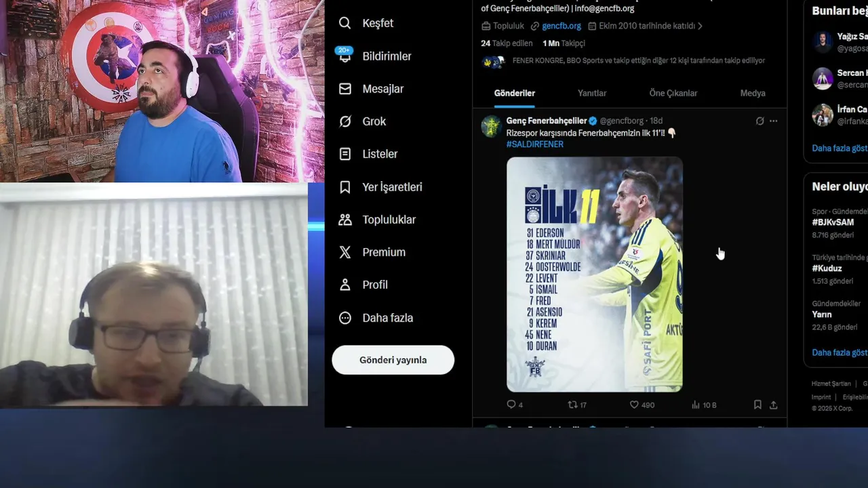Click the 18d post timestamp
Viewport: 868px width, 488px height.
click(656, 121)
